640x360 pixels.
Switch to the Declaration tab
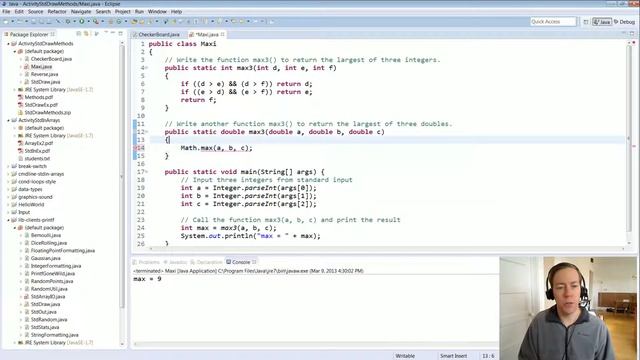coord(206,262)
